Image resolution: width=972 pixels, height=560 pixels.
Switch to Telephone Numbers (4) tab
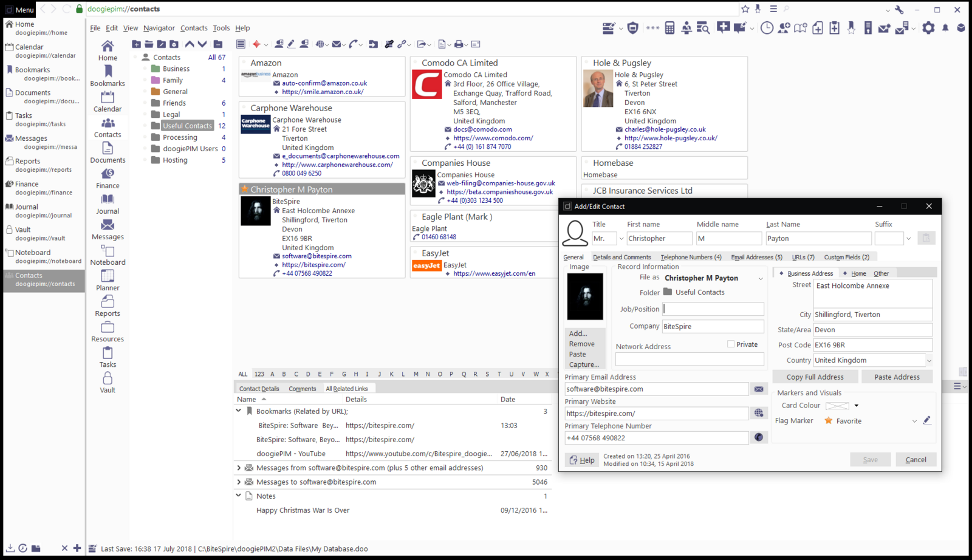691,257
